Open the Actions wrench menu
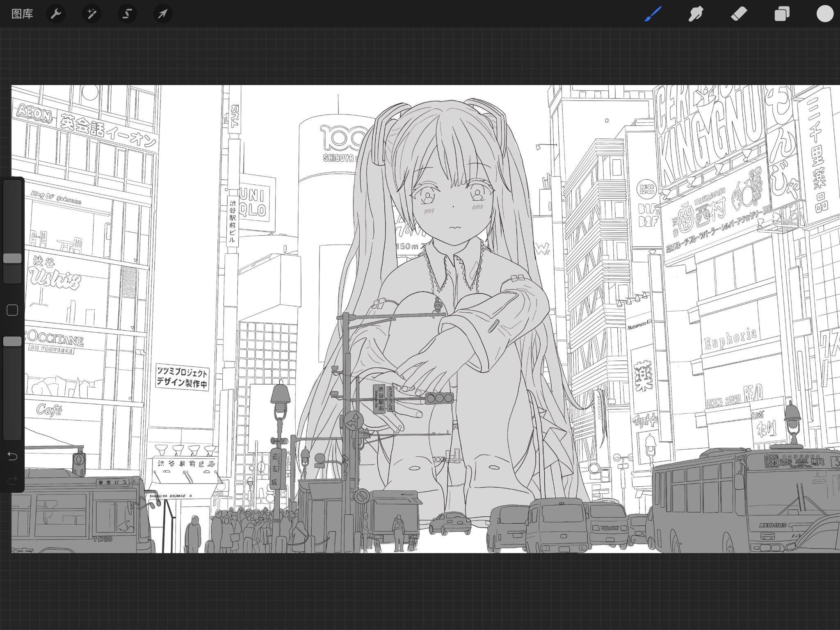 pos(56,14)
